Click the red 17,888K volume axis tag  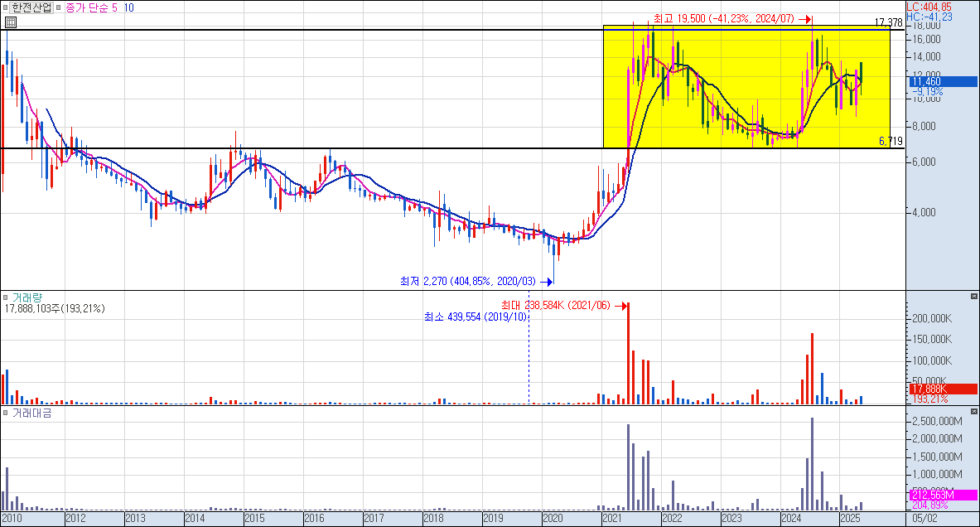pyautogui.click(x=941, y=389)
